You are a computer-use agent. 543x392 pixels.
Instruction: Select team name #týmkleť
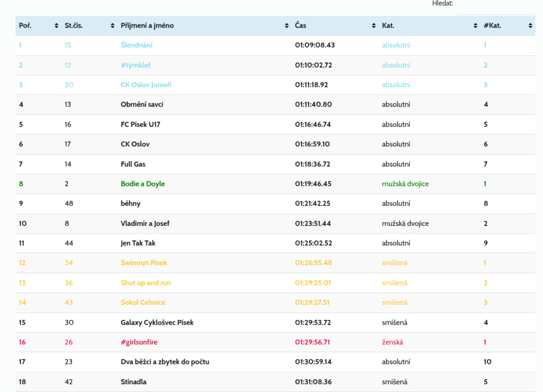(x=135, y=65)
